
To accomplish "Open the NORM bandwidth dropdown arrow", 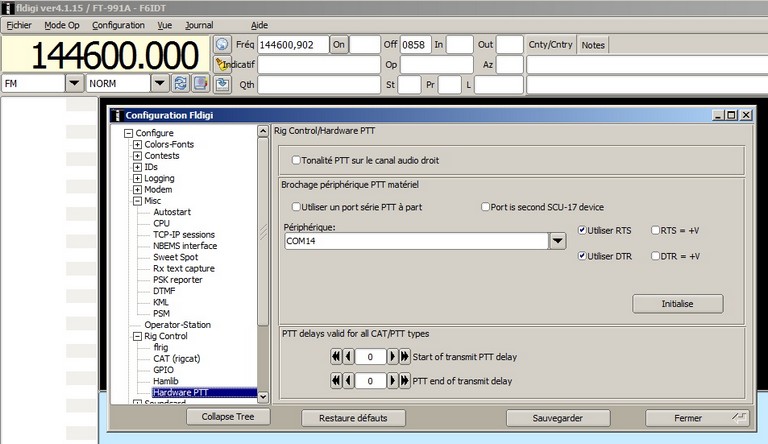I will (160, 83).
